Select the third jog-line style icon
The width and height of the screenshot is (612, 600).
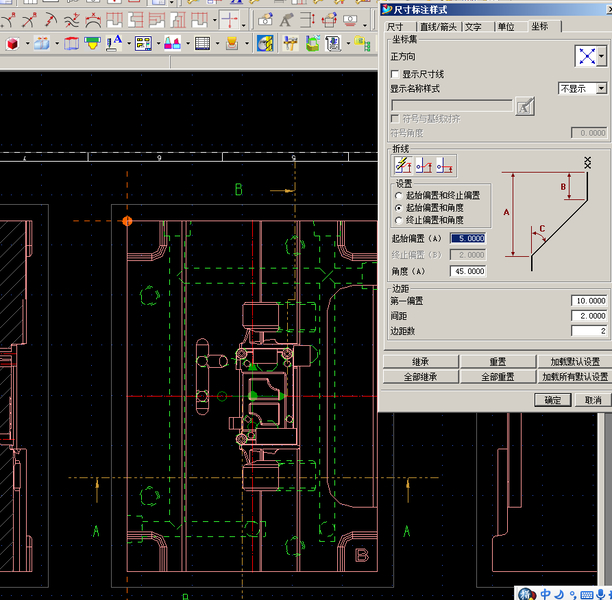point(445,166)
